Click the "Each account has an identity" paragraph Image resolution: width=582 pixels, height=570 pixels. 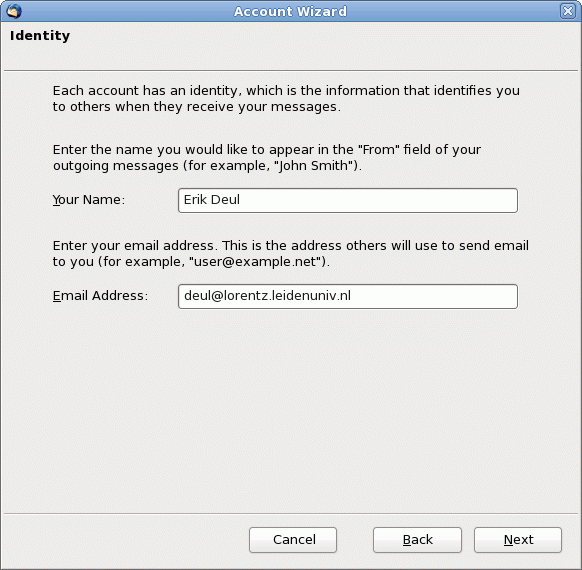(286, 98)
